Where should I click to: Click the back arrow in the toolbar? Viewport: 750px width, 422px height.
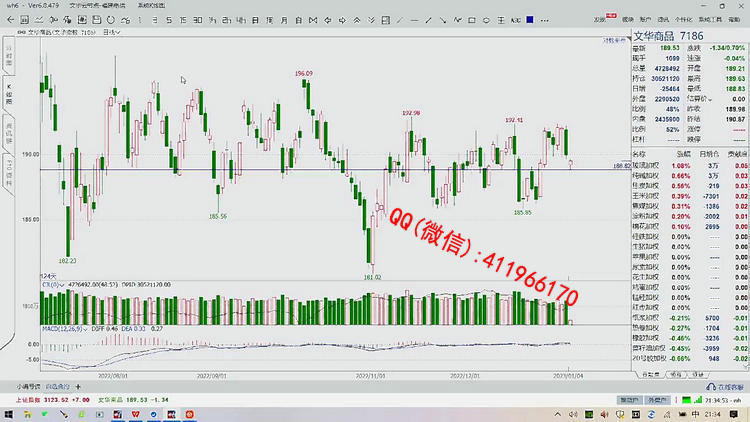click(x=11, y=20)
